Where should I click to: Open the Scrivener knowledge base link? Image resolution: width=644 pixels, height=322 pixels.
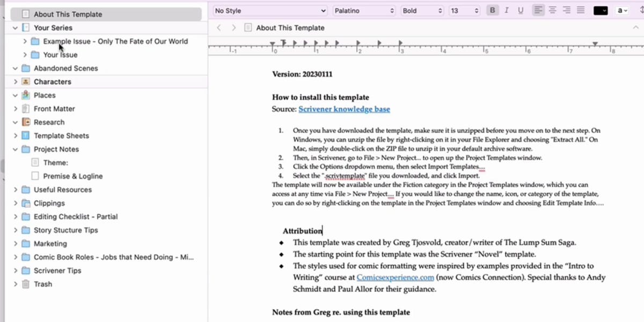click(x=344, y=108)
